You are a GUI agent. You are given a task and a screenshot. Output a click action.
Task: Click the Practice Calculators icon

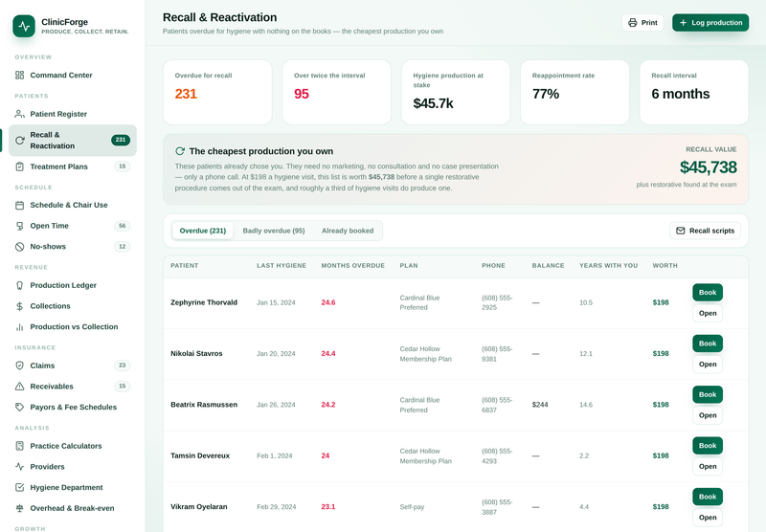(19, 446)
